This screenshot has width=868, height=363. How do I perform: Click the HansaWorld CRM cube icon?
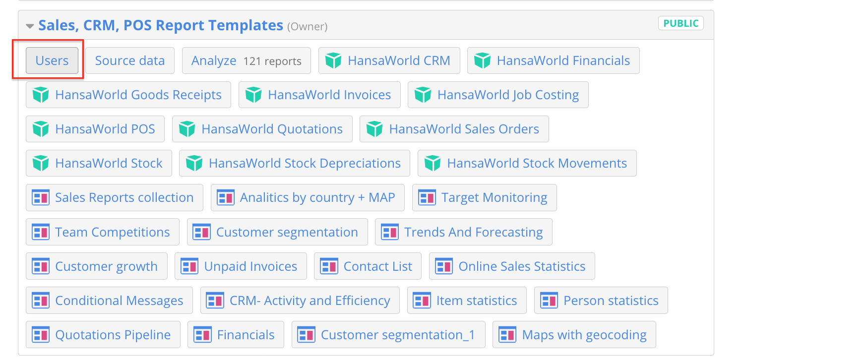(x=333, y=60)
